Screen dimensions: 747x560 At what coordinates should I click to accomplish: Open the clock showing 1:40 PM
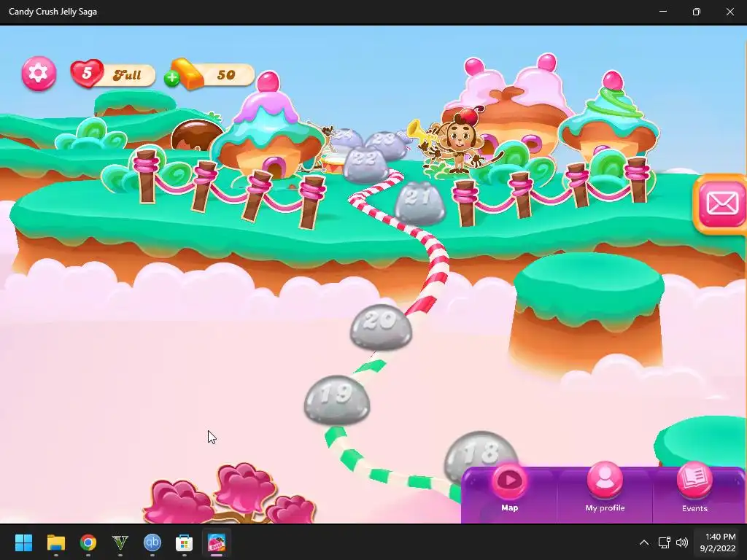pyautogui.click(x=718, y=542)
